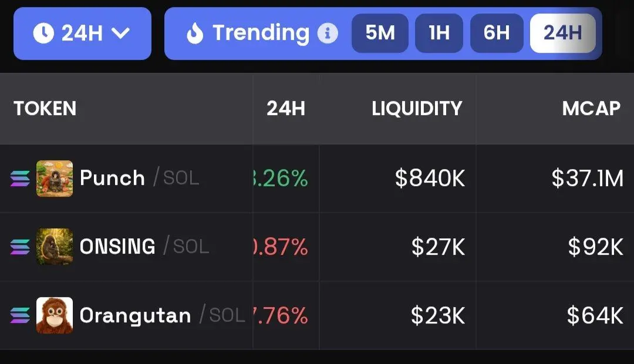This screenshot has width=634, height=364.
Task: Switch trending period to 6H
Action: [x=497, y=33]
